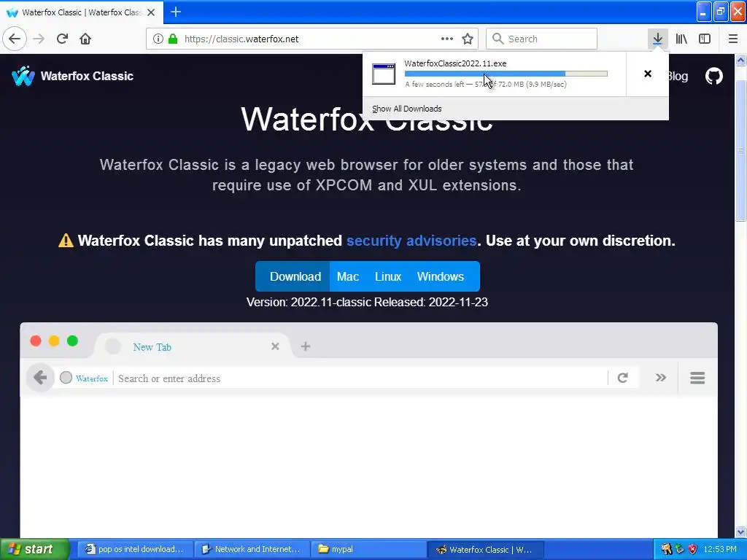
Task: Show sidebars toolbar icon
Action: (x=705, y=39)
